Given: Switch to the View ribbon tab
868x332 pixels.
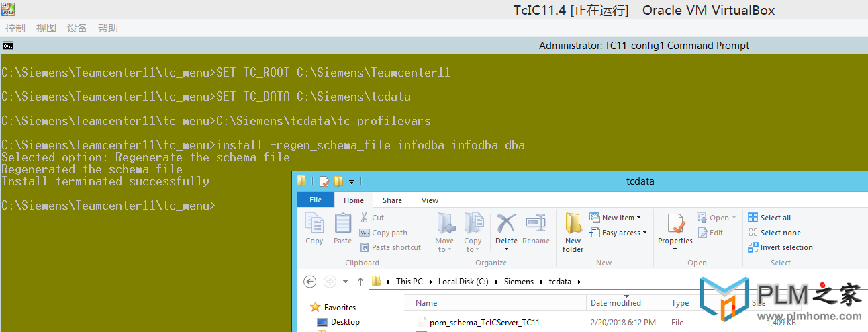Looking at the screenshot, I should pyautogui.click(x=430, y=200).
